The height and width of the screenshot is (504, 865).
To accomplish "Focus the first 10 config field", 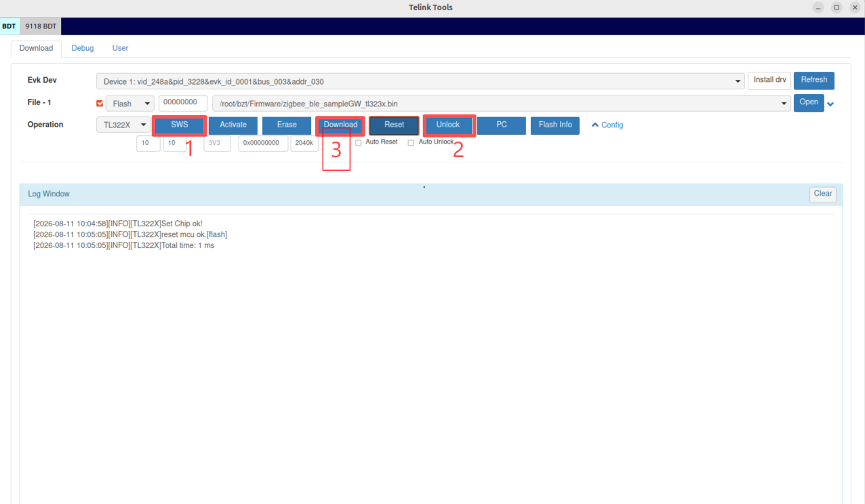I will click(x=148, y=144).
